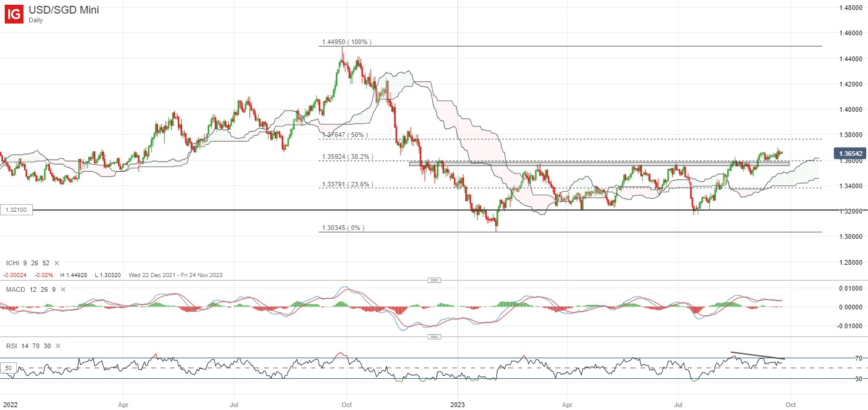
Task: Click the 0.00000 MACD axis label
Action: click(851, 307)
